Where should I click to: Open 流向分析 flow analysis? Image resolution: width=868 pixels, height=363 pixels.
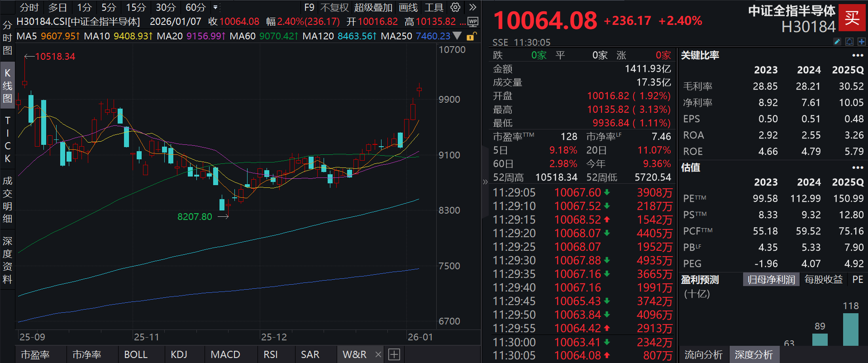coord(703,355)
